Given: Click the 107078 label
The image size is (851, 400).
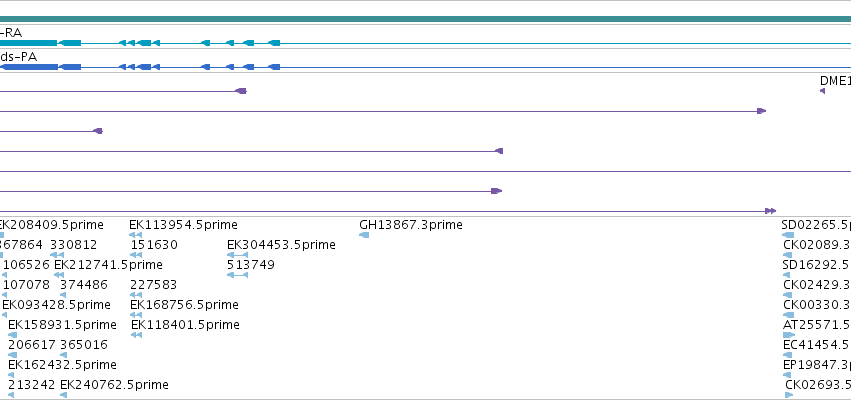Looking at the screenshot, I should click(x=27, y=285).
